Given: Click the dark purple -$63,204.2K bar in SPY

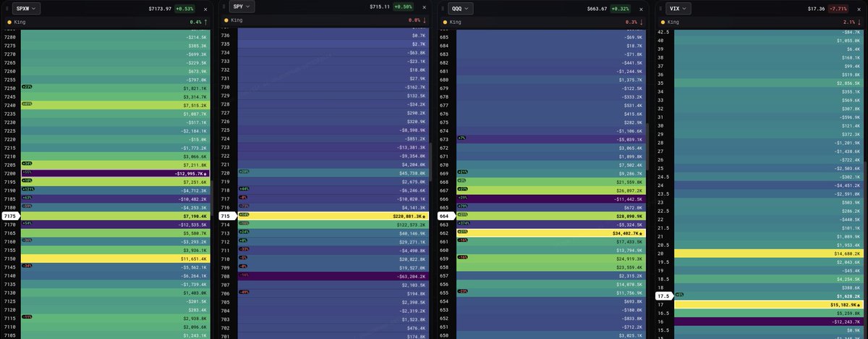Looking at the screenshot, I should pyautogui.click(x=333, y=275).
